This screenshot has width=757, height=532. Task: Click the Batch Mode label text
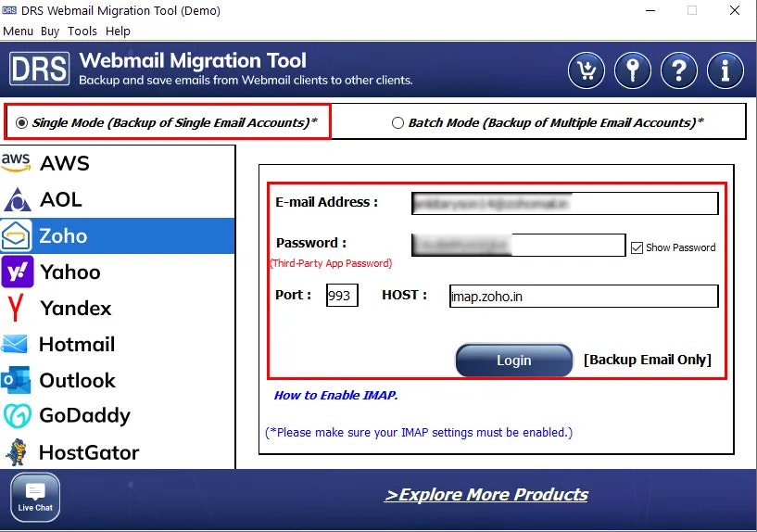coord(556,122)
